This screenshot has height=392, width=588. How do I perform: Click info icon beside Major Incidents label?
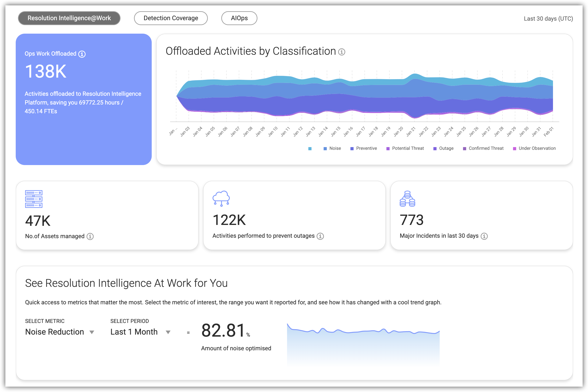coord(484,236)
